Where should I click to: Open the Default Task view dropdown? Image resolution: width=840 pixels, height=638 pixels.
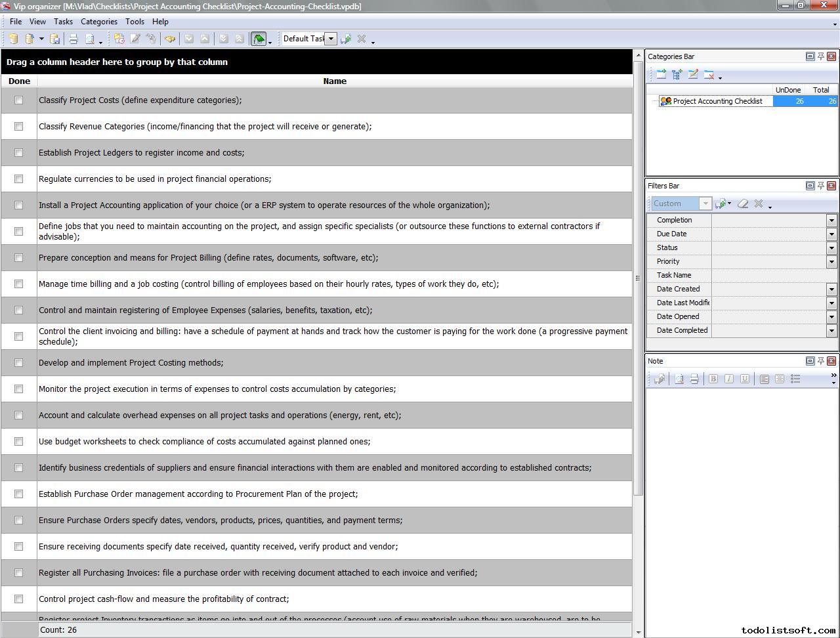click(x=331, y=39)
